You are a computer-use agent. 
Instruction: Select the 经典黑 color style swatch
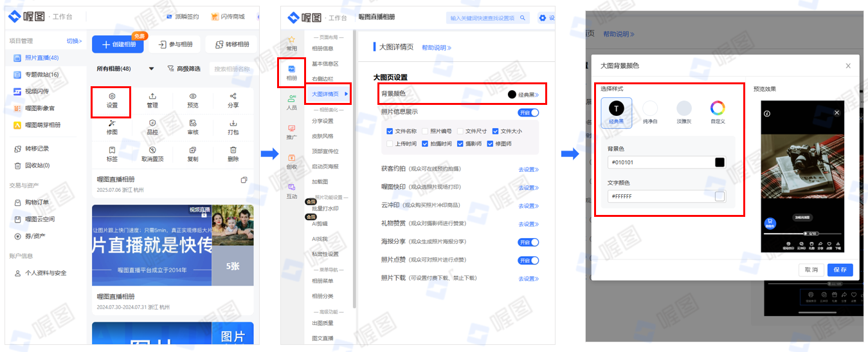pos(617,113)
